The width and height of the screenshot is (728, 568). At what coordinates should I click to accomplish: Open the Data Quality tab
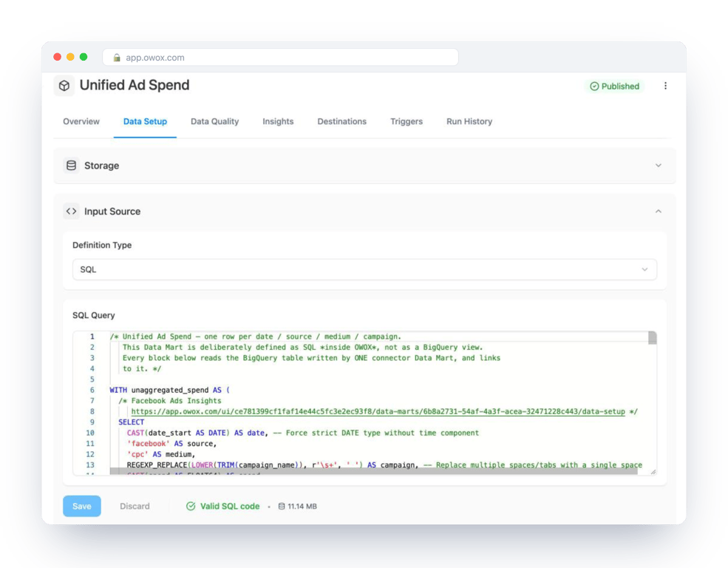point(214,122)
